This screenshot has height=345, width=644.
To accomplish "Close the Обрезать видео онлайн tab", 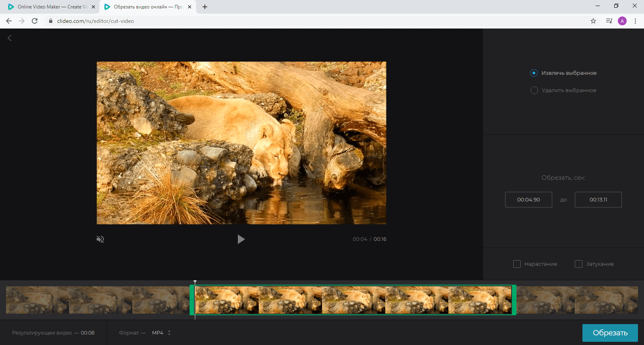I will (x=190, y=7).
